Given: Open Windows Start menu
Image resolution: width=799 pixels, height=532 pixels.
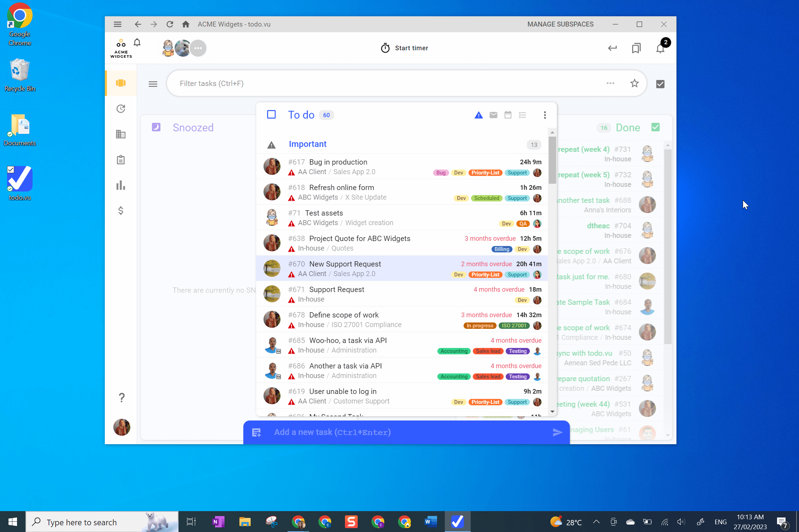Looking at the screenshot, I should (x=13, y=522).
